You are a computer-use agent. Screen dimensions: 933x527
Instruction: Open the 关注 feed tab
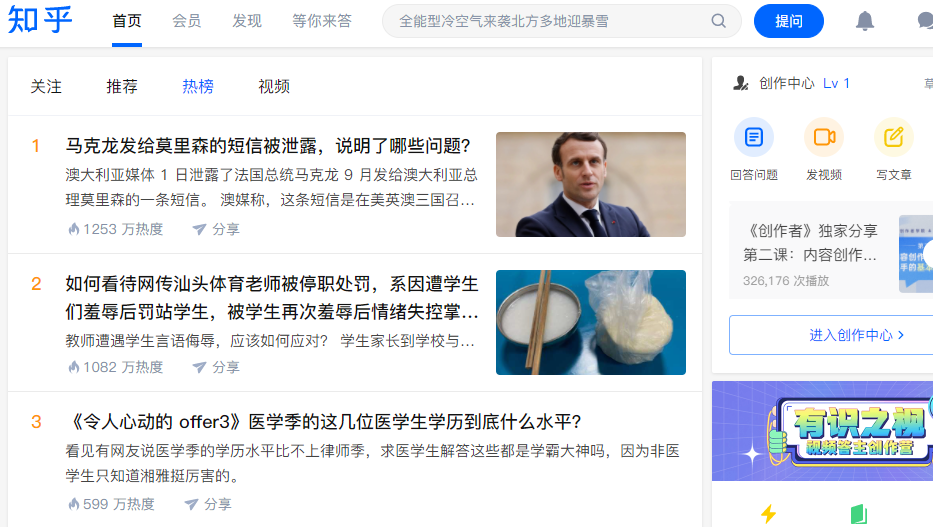(x=46, y=87)
